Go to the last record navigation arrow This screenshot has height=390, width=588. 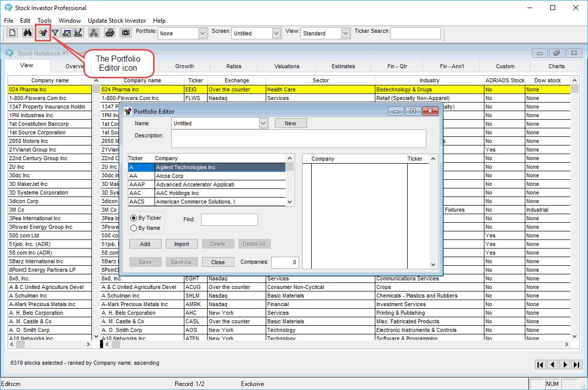point(577,365)
